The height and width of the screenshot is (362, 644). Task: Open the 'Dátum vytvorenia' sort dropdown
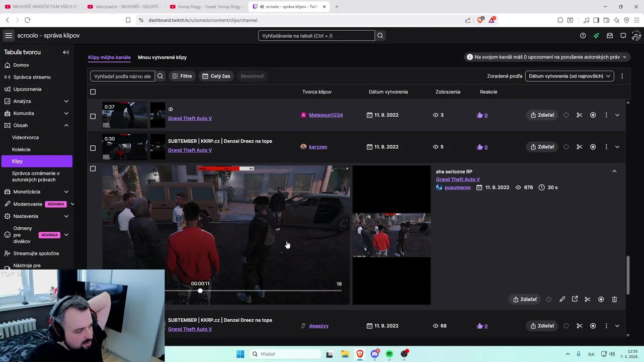click(x=570, y=76)
